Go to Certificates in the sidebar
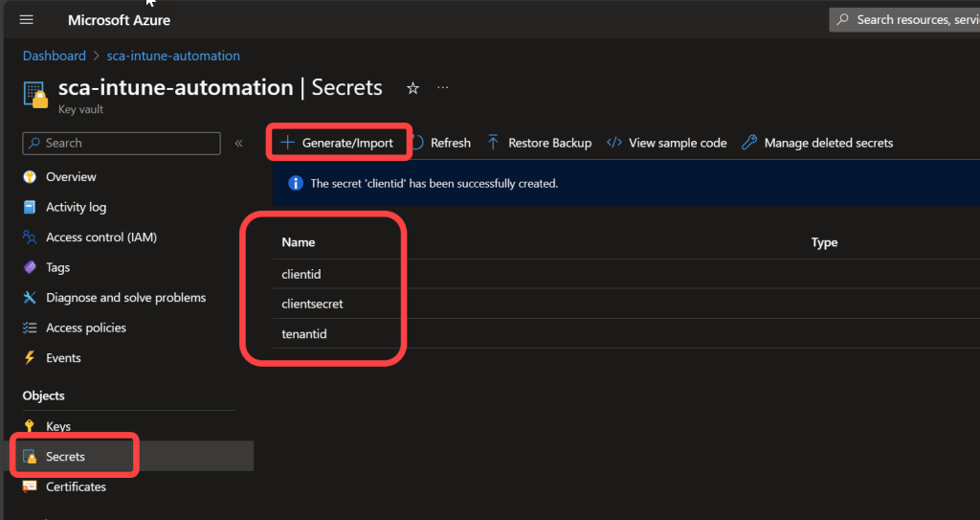The width and height of the screenshot is (980, 520). click(76, 486)
